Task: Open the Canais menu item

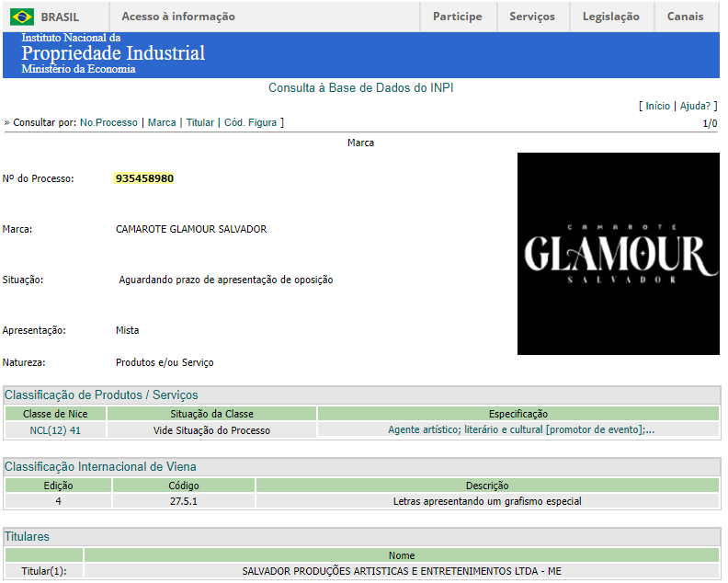Action: [686, 17]
